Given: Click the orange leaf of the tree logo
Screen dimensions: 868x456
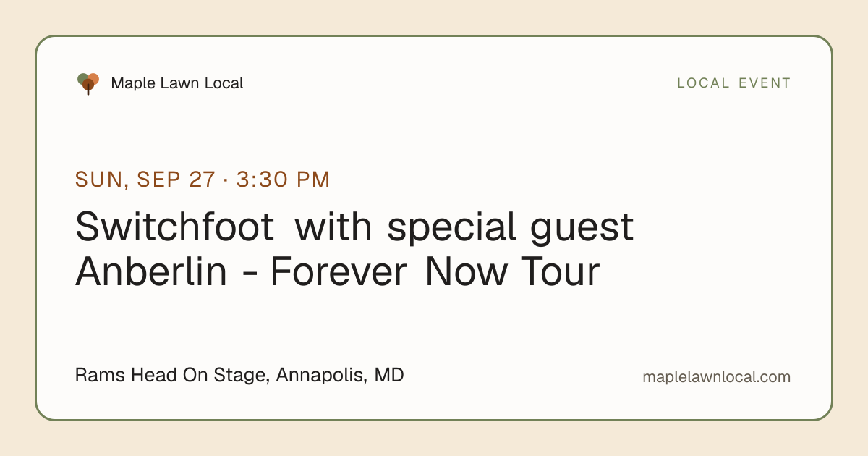Looking at the screenshot, I should 93,78.
